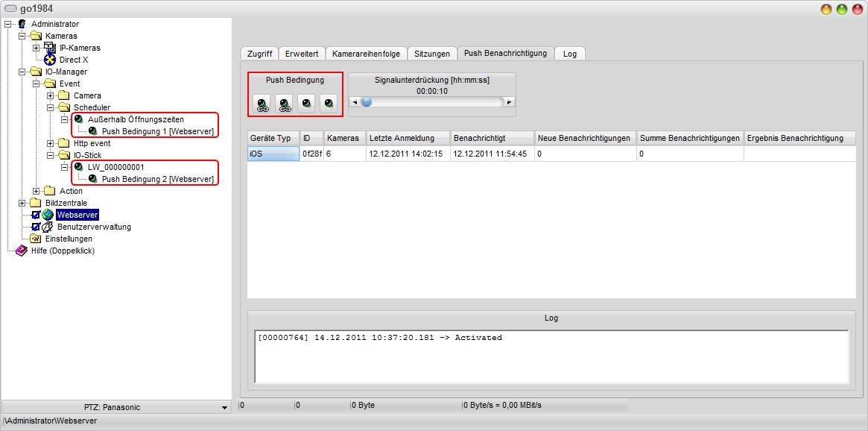Click the third Push Bedingung button icon
Viewport: 868px width, 431px height.
306,104
